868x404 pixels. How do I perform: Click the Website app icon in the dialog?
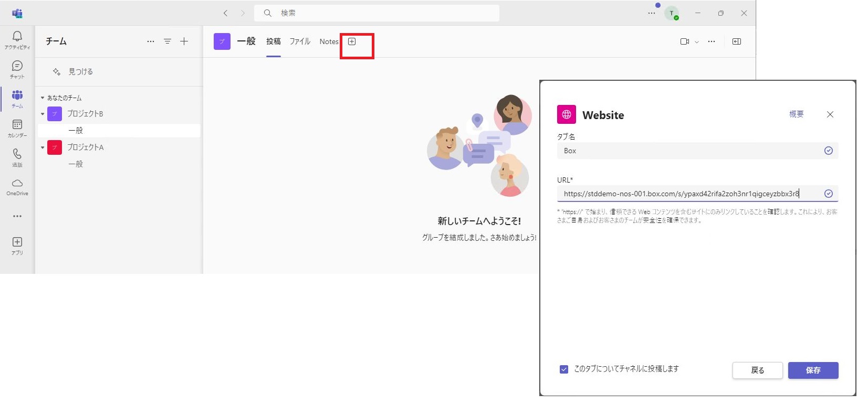567,114
